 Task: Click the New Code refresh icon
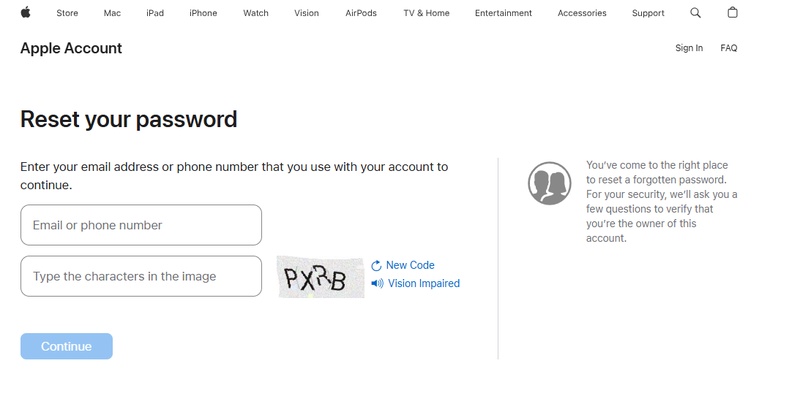377,266
